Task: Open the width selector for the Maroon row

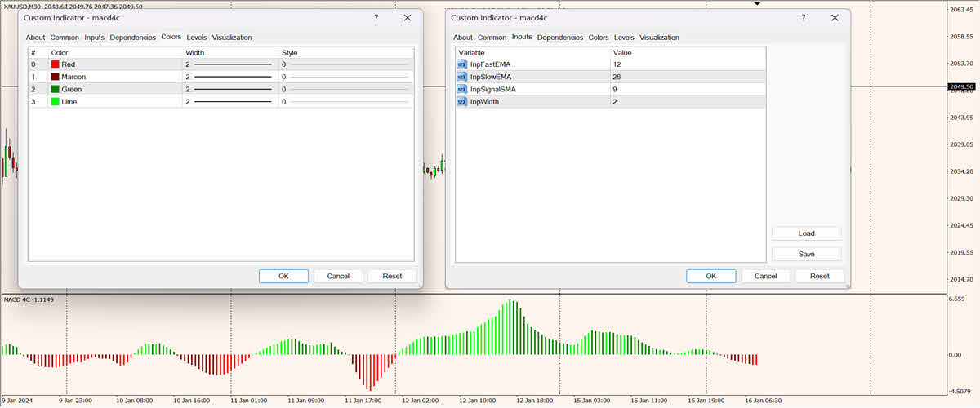Action: [x=230, y=77]
